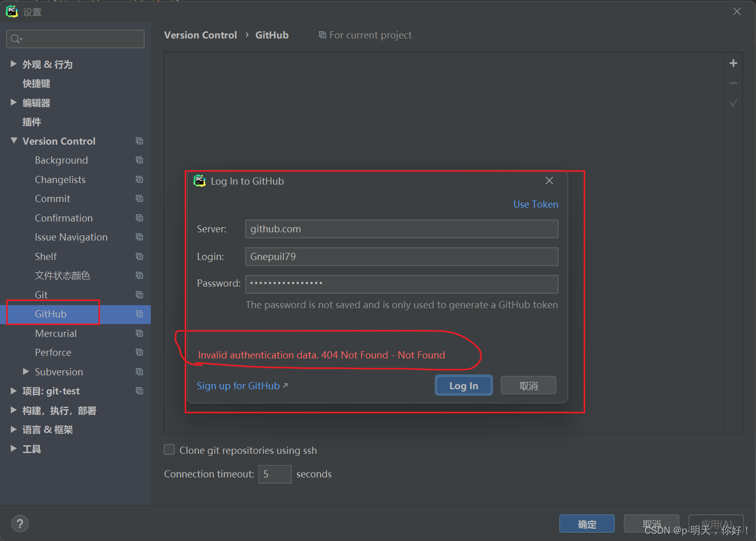Focus the Password field
This screenshot has height=541, width=756.
[402, 284]
